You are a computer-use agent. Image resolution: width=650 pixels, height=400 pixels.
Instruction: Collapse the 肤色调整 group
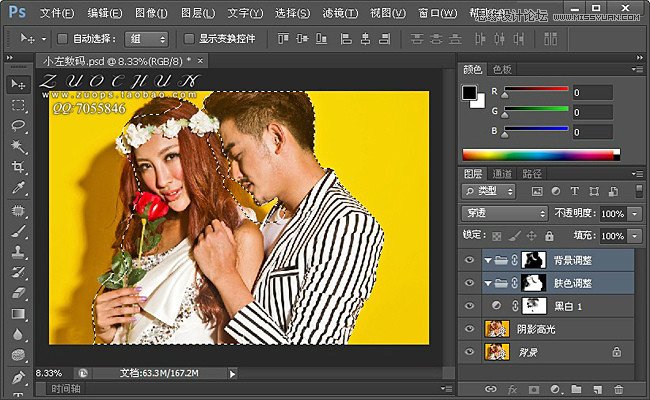pyautogui.click(x=488, y=283)
